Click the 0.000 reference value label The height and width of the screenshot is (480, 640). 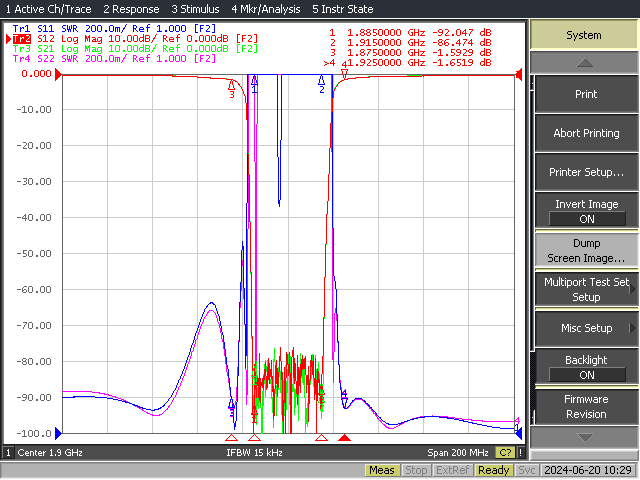[x=36, y=74]
